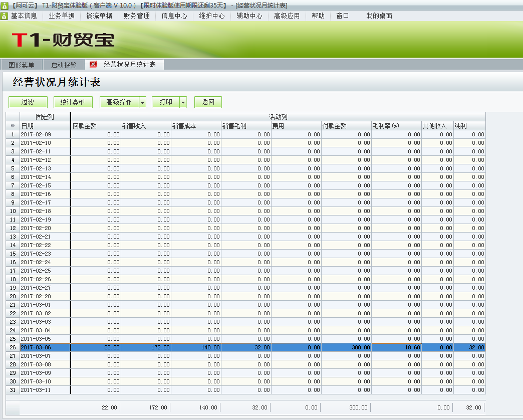Click the 过滤 filter button
This screenshot has height=420, width=523.
28,102
